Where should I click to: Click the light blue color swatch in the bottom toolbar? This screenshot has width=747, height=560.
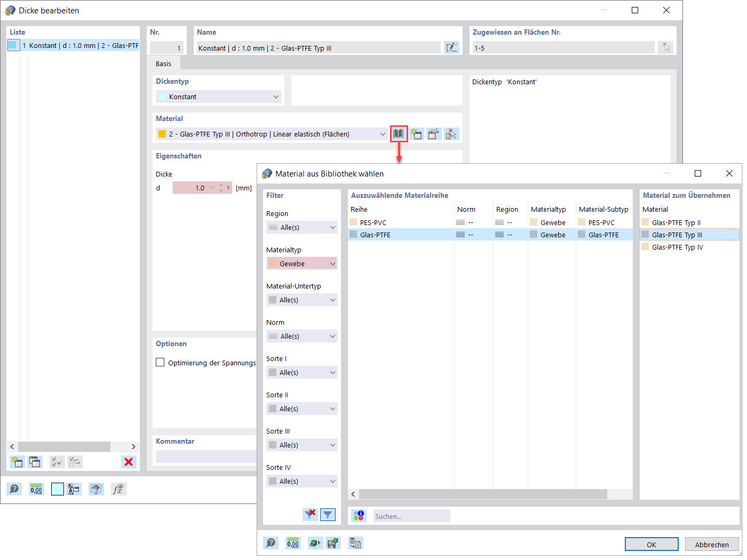58,489
